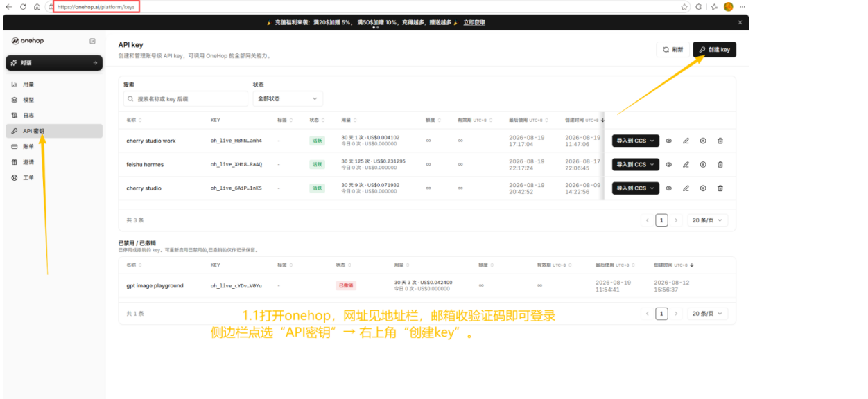868x399 pixels.
Task: Click the 已撤销 badge of gpt image playground
Action: pyautogui.click(x=346, y=285)
